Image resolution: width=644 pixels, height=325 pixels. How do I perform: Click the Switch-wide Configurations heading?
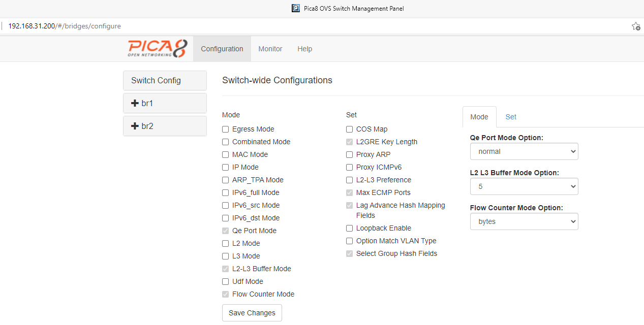277,80
